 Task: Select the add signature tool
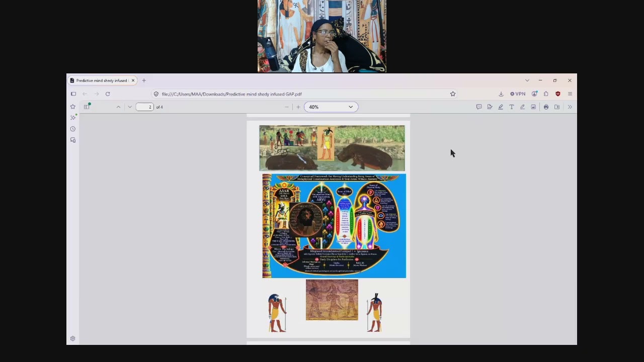[490, 107]
